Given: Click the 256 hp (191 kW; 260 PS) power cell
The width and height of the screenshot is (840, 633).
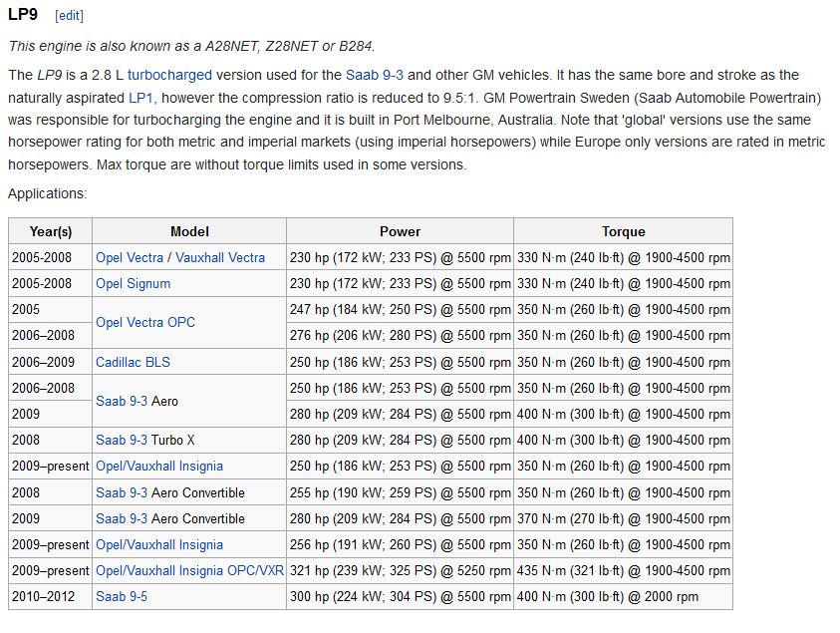Looking at the screenshot, I should [x=401, y=545].
